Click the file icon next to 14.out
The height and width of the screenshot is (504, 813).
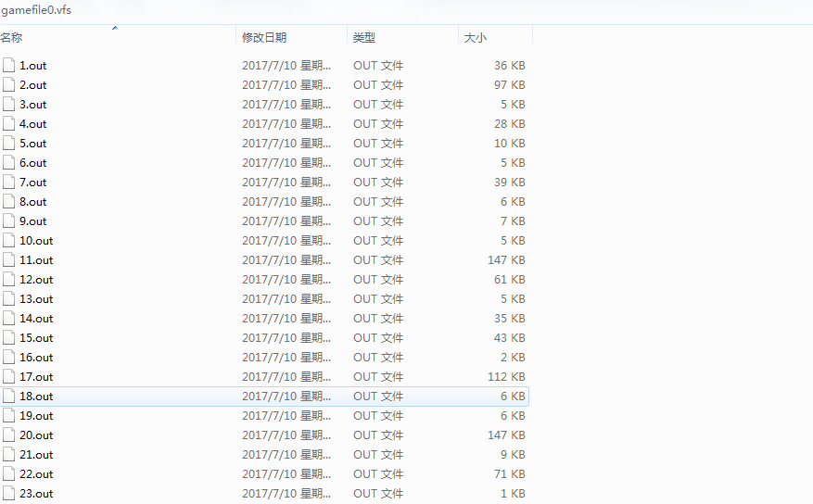click(x=8, y=318)
